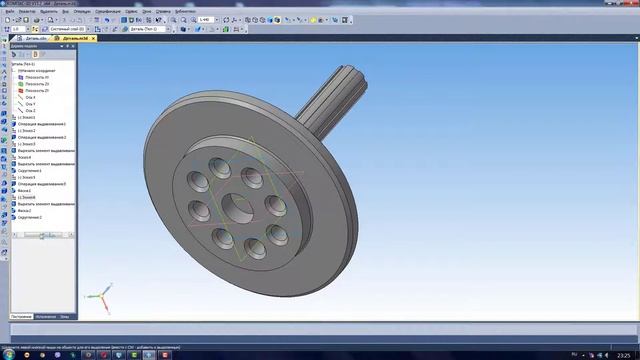Image resolution: width=640 pixels, height=360 pixels.
Task: Click the Zoom to window magnifier icon
Action: [x=193, y=20]
